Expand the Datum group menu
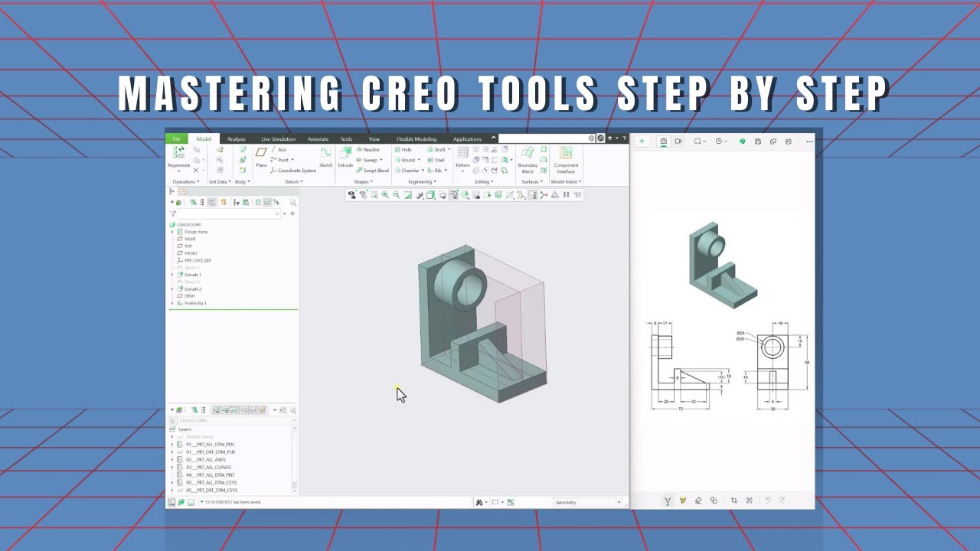Image resolution: width=980 pixels, height=551 pixels. [294, 182]
